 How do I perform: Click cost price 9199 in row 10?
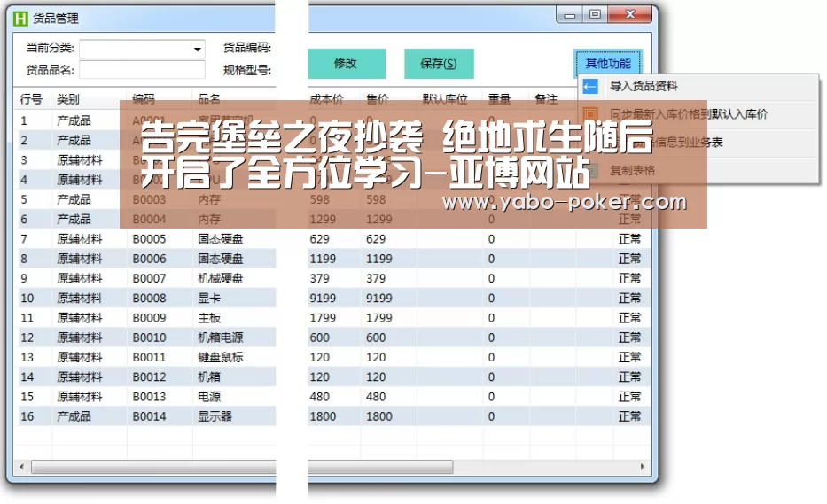coord(323,299)
